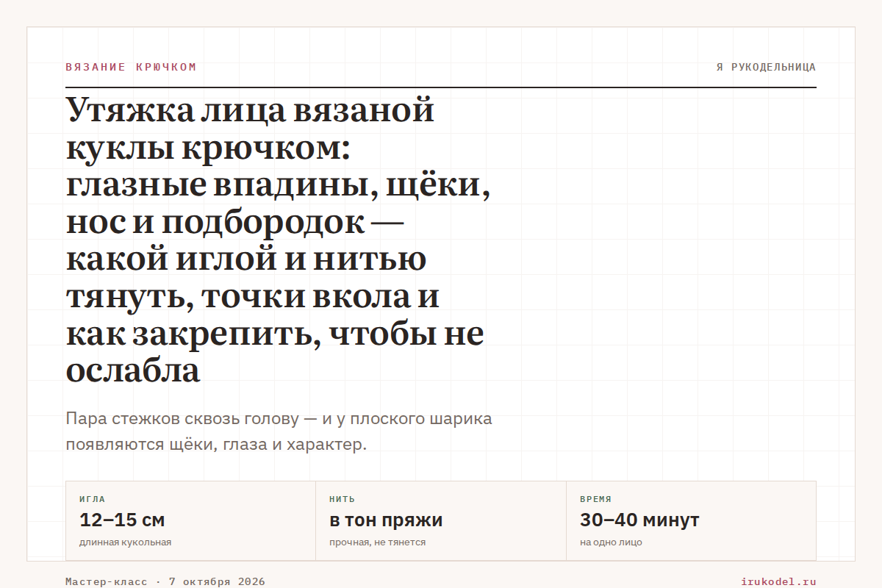Click the caption 'длинная кукольная'
Screen dimensions: 882x588
(125, 542)
